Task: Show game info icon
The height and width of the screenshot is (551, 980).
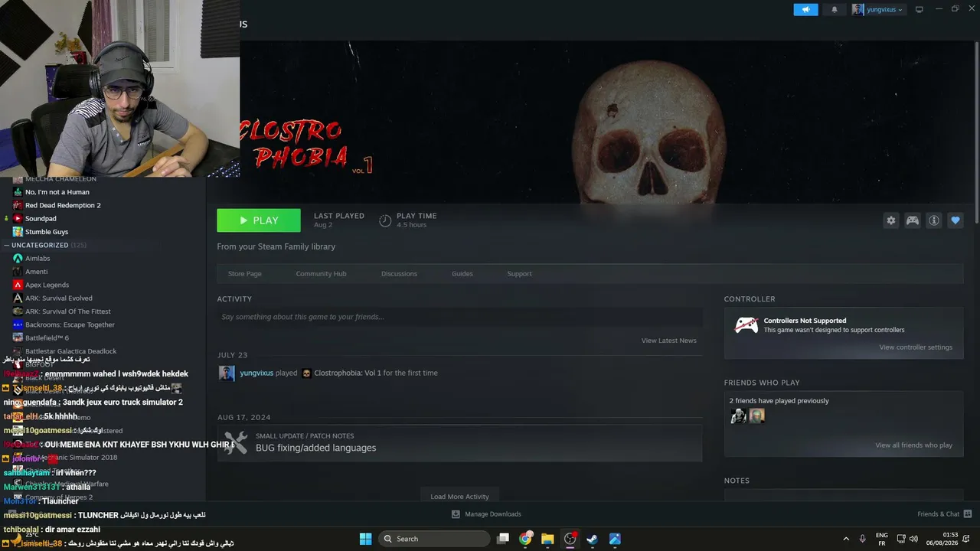Action: pos(934,220)
